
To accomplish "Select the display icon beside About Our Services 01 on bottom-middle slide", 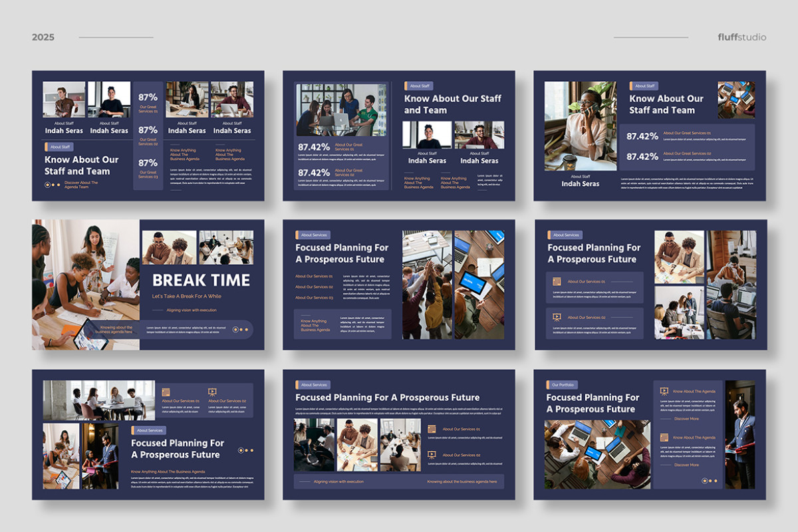I will (432, 429).
